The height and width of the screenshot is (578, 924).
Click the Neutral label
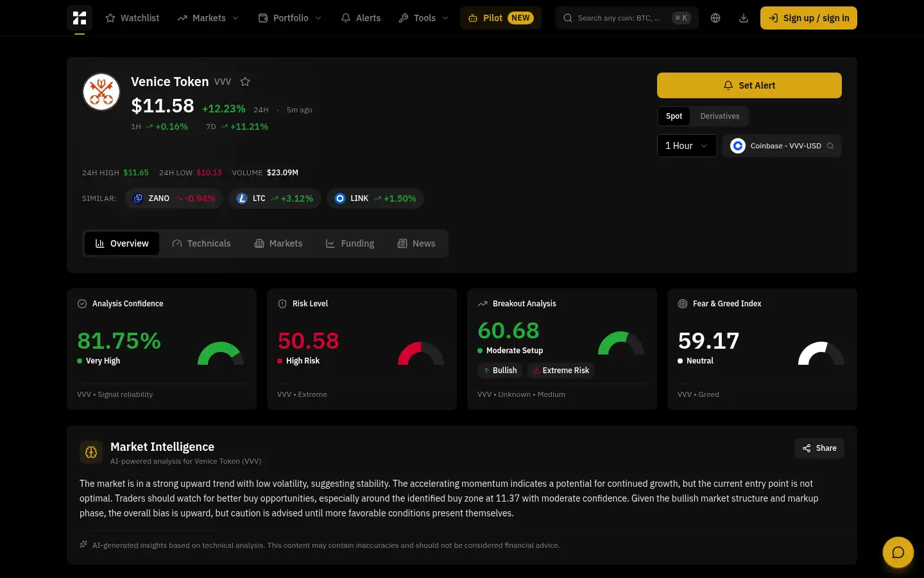(700, 361)
